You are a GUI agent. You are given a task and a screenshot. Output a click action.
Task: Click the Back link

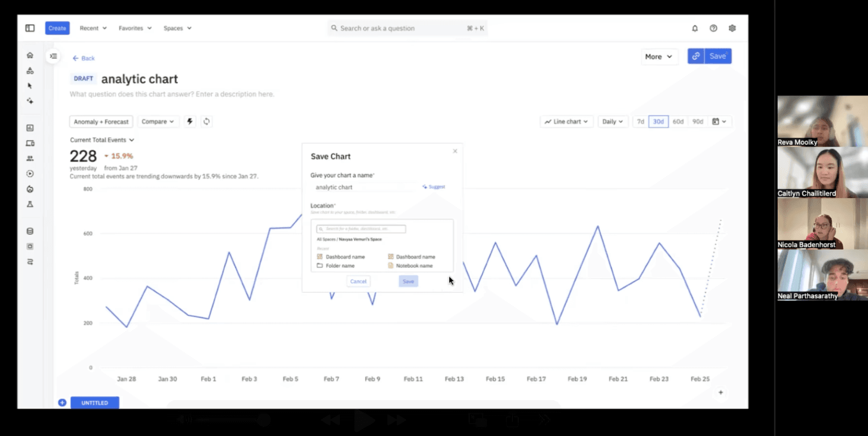coord(83,58)
